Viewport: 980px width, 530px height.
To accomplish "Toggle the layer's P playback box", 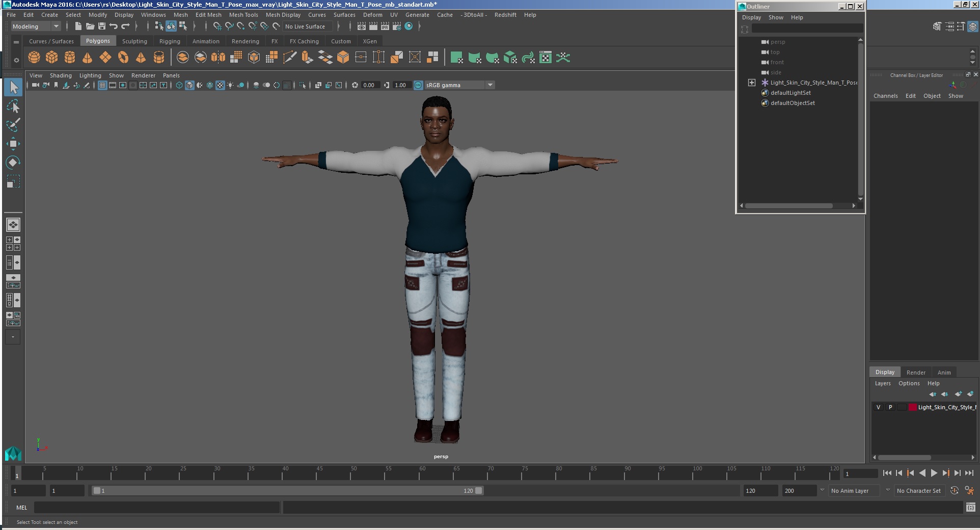I will pyautogui.click(x=890, y=407).
